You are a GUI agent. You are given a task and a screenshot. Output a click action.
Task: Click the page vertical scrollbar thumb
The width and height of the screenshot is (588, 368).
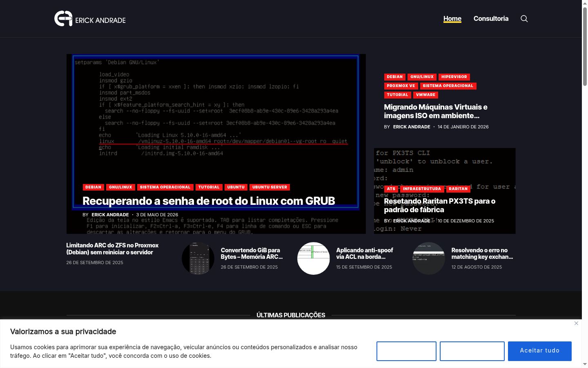[x=585, y=46]
